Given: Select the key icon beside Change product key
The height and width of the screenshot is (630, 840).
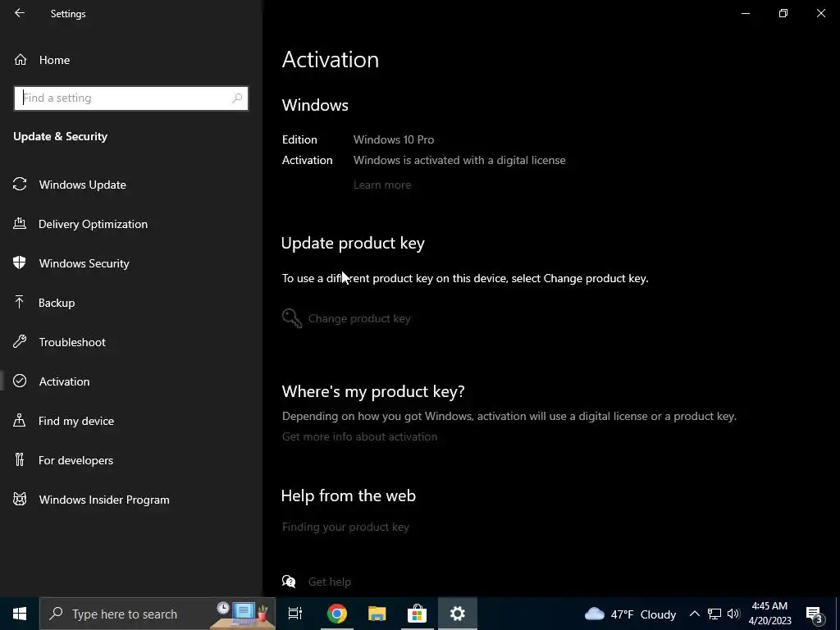Looking at the screenshot, I should pos(292,318).
